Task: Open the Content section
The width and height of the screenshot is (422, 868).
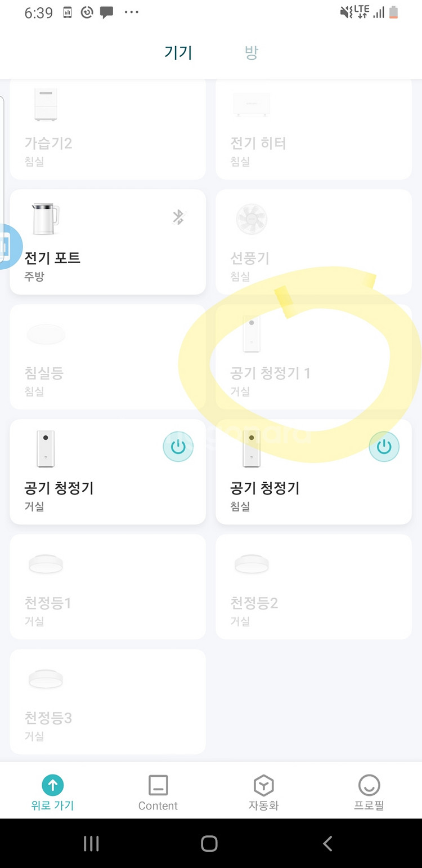Action: (158, 791)
